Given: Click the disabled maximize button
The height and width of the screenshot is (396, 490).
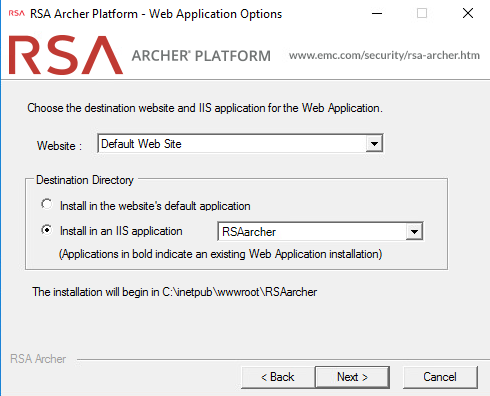Looking at the screenshot, I should [422, 13].
